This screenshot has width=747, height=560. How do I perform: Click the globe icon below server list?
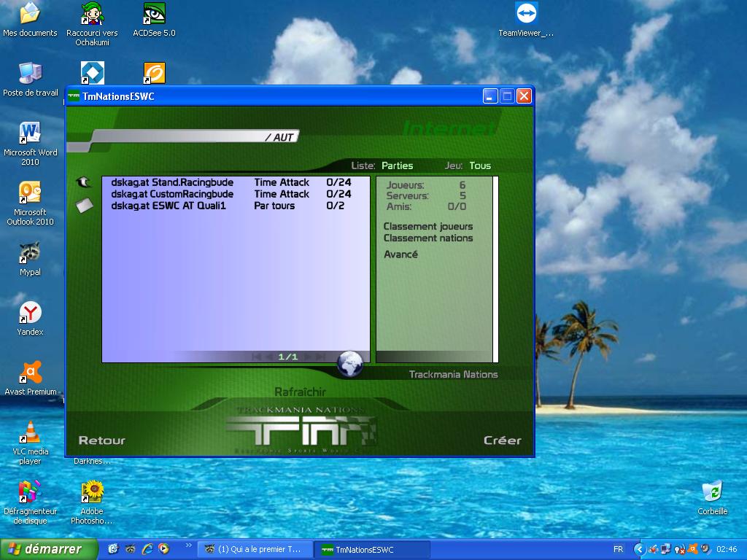click(349, 363)
